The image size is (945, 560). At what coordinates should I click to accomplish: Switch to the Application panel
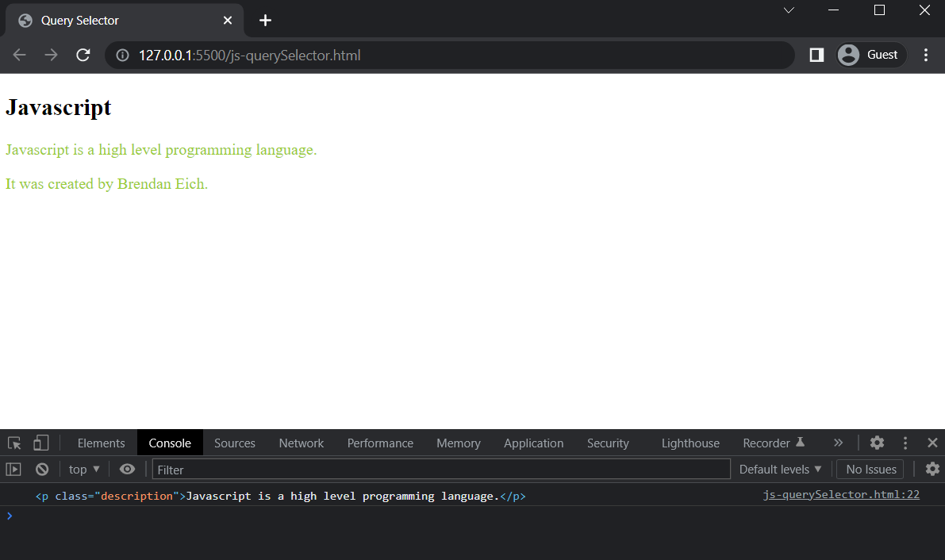pyautogui.click(x=534, y=443)
